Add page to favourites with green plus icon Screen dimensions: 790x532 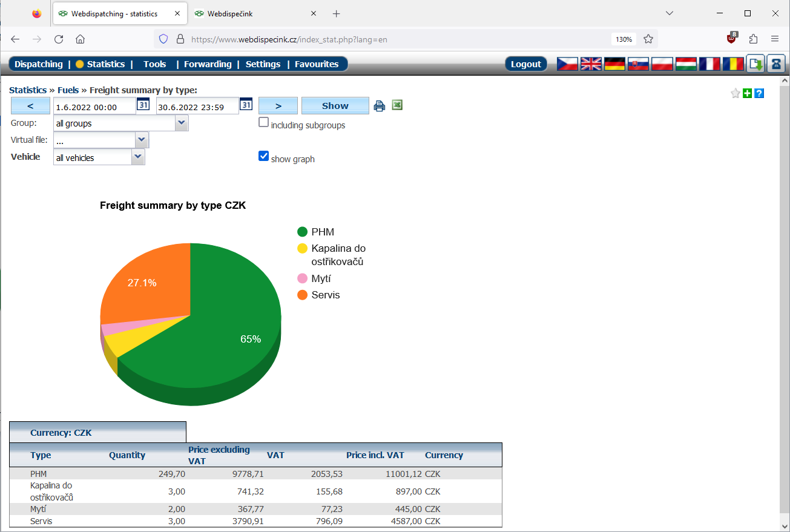pos(748,93)
